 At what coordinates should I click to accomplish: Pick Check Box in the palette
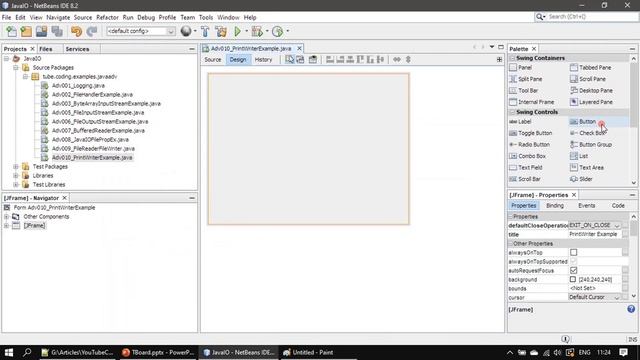click(x=588, y=133)
